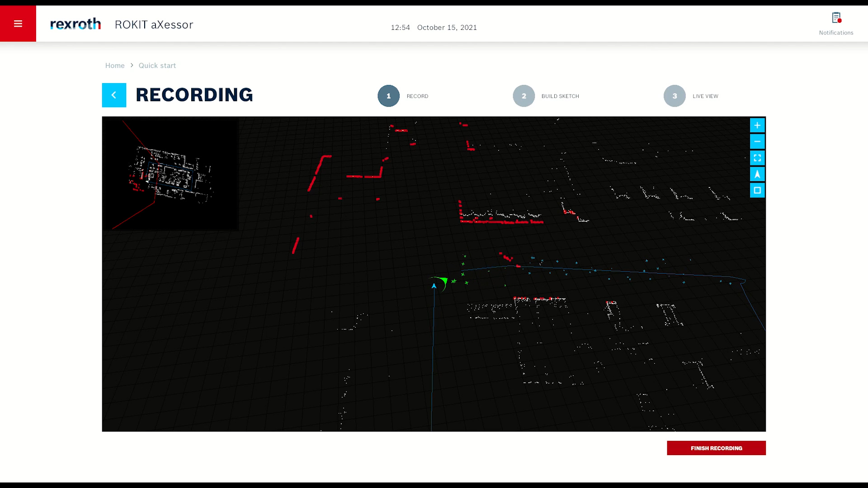
Task: Click the Finish Recording button
Action: pos(716,448)
